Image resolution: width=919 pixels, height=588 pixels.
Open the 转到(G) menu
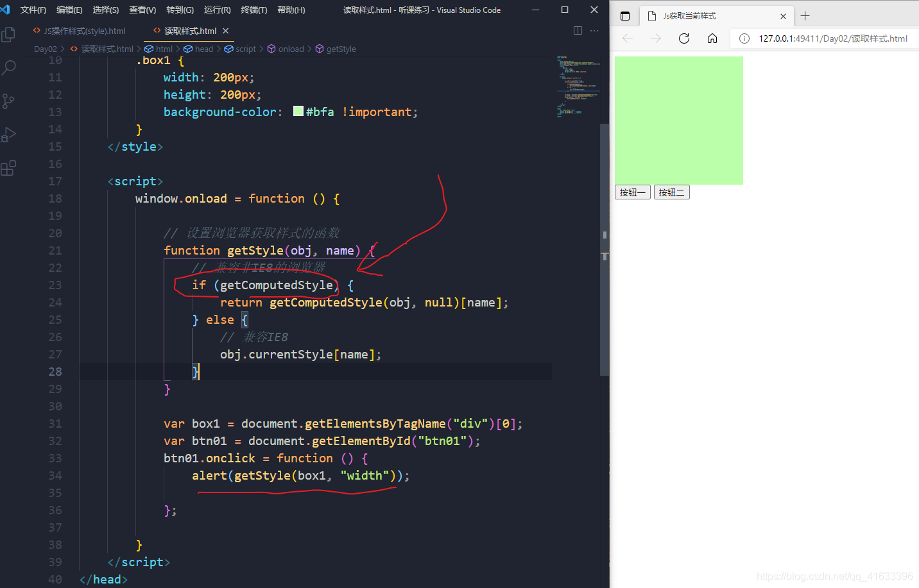(180, 10)
